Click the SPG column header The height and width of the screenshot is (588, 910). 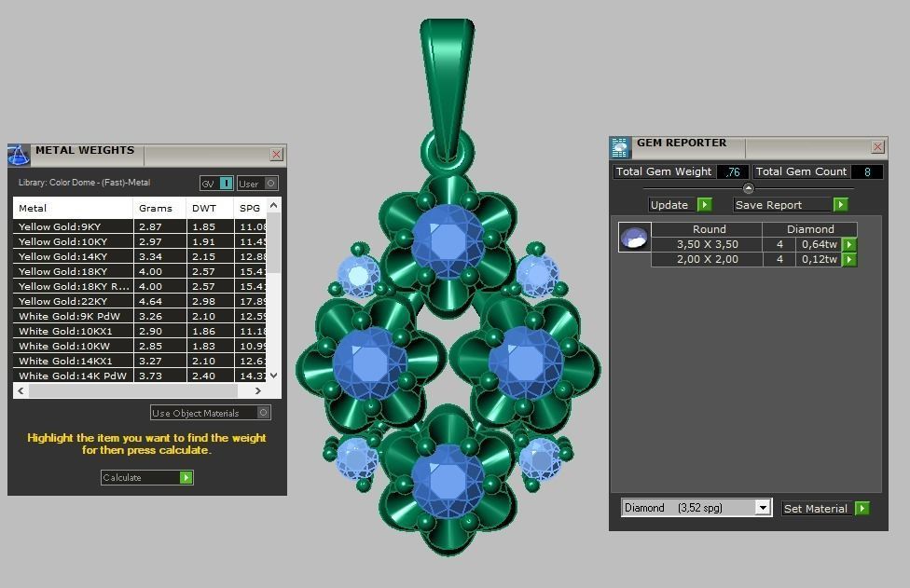coord(250,208)
